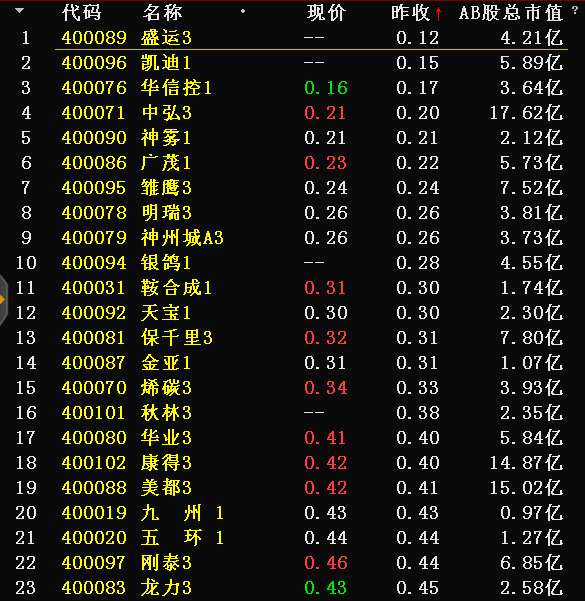
Task: Select stock name 雏鹰3
Action: (166, 188)
